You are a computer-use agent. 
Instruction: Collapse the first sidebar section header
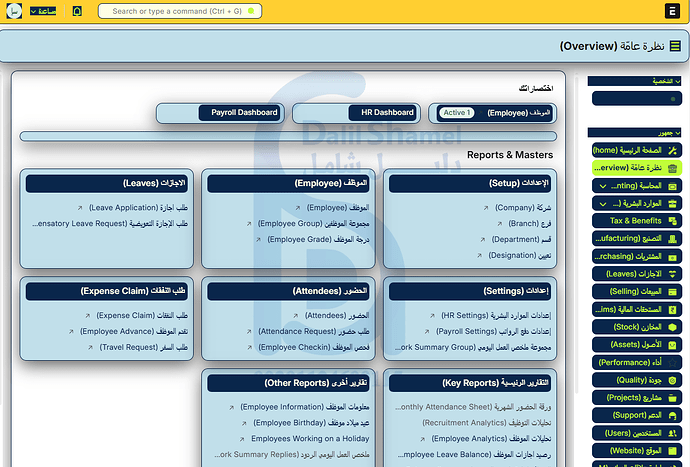(635, 81)
